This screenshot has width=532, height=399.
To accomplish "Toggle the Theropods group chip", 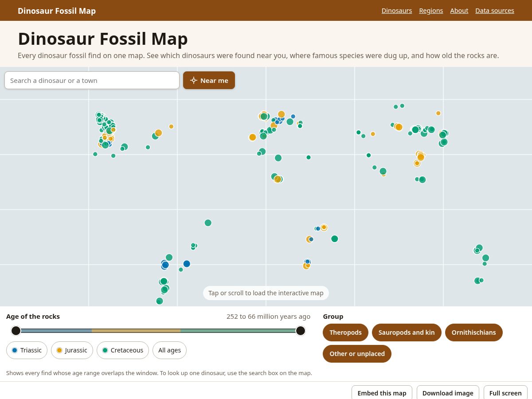I will point(345,332).
